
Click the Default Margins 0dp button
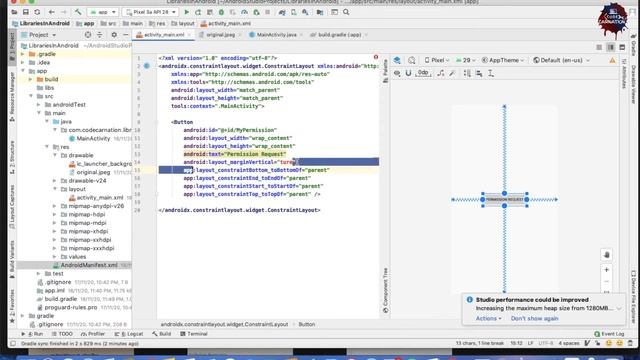(423, 73)
